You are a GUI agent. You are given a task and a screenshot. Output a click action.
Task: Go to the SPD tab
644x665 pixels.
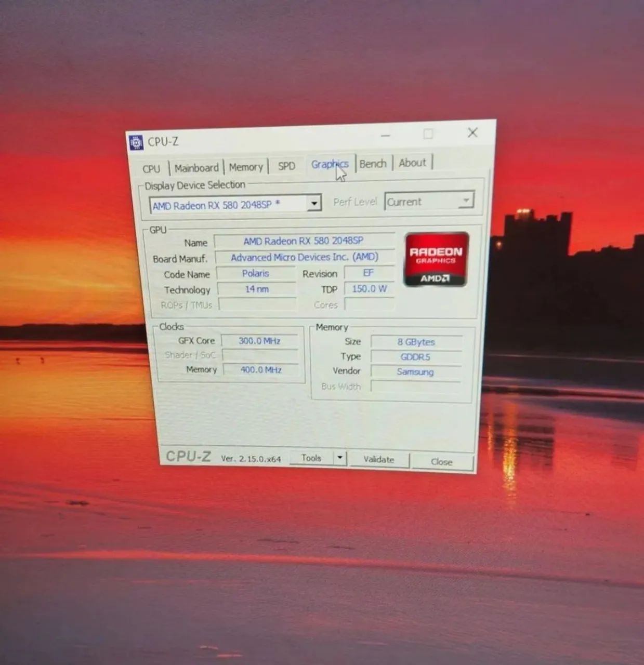286,166
